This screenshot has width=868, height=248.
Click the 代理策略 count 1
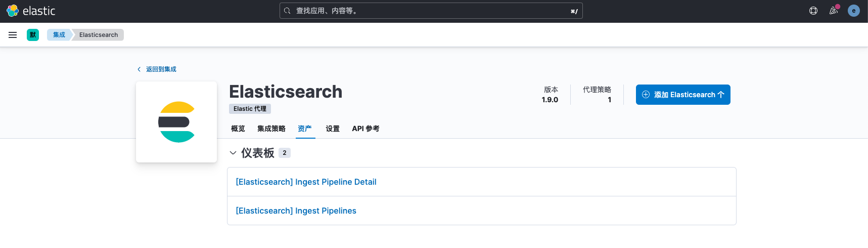609,100
